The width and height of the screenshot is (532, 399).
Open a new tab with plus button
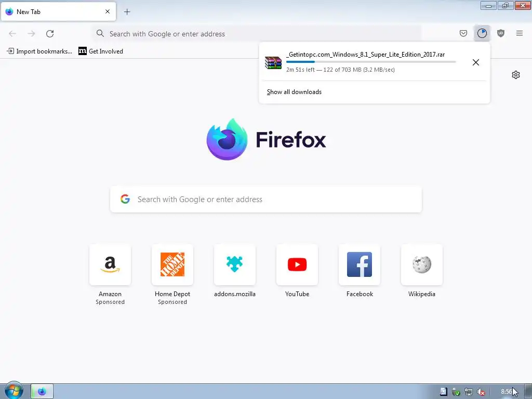pyautogui.click(x=127, y=12)
